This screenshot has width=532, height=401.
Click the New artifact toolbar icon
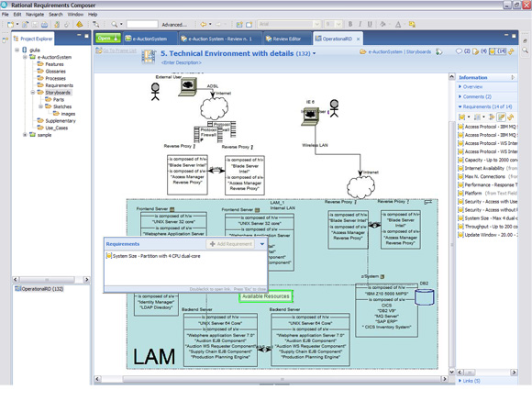(10, 24)
